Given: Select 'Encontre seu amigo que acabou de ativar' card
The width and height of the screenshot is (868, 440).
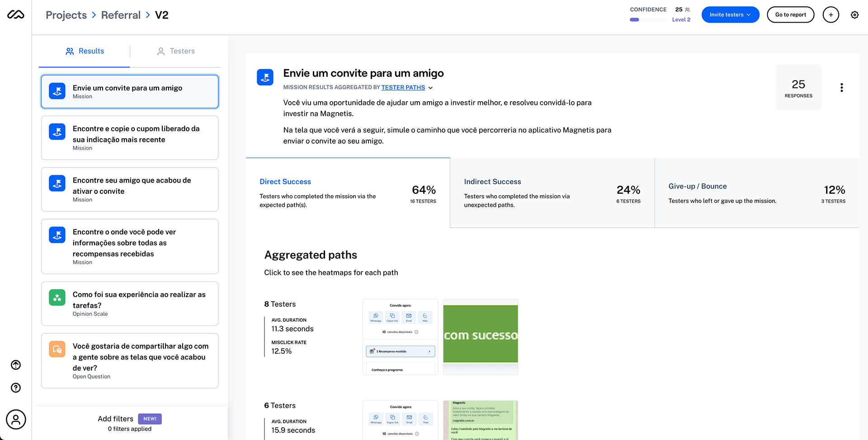Looking at the screenshot, I should click(x=130, y=189).
